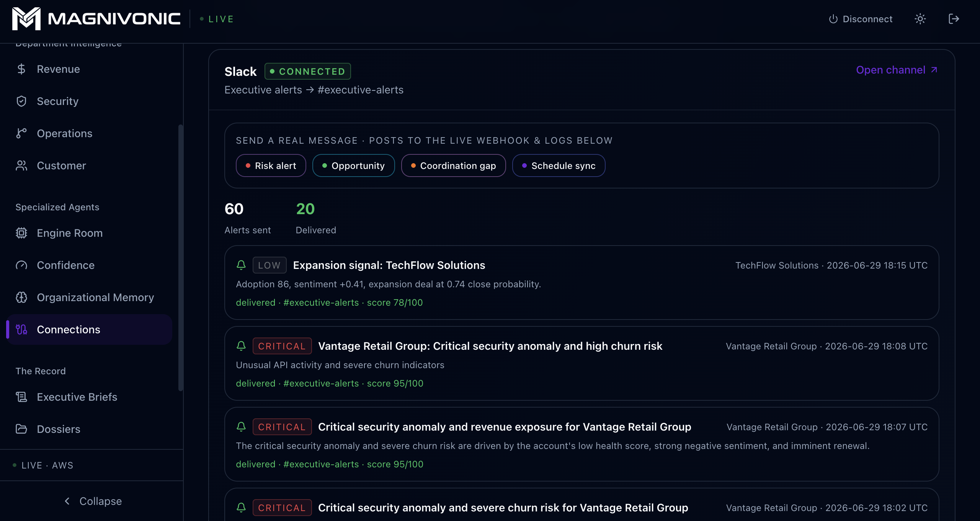
Task: Open the Revenue section
Action: tap(89, 69)
